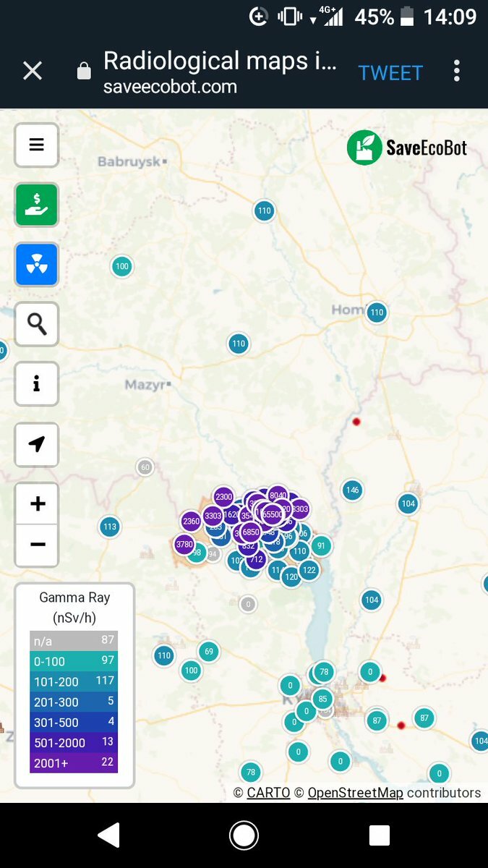
Task: Tap the TWEET button in the header
Action: pos(390,73)
